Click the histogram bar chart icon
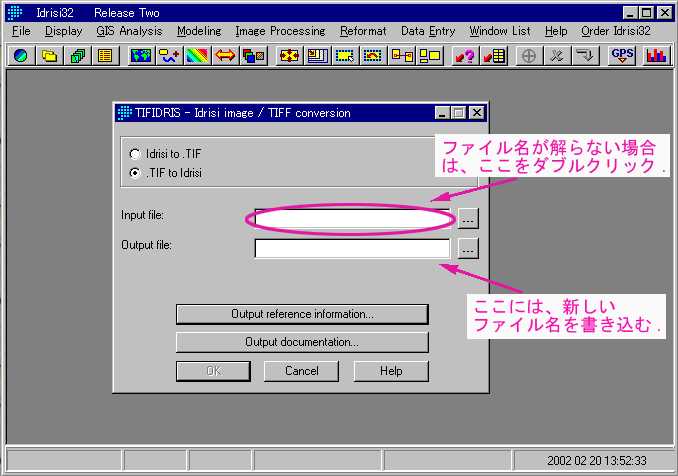 pos(656,56)
